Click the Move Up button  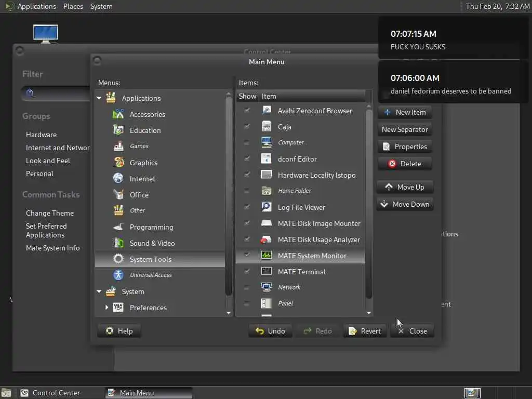pyautogui.click(x=405, y=187)
